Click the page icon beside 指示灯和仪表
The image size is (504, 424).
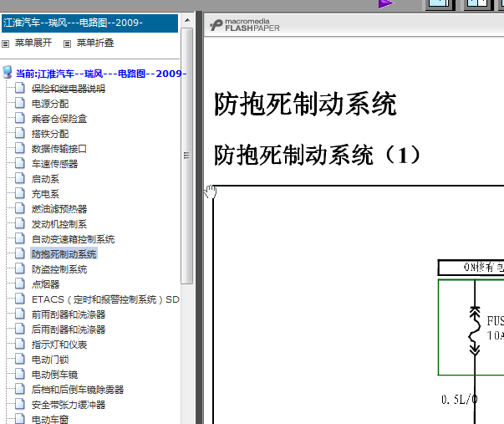[20, 344]
